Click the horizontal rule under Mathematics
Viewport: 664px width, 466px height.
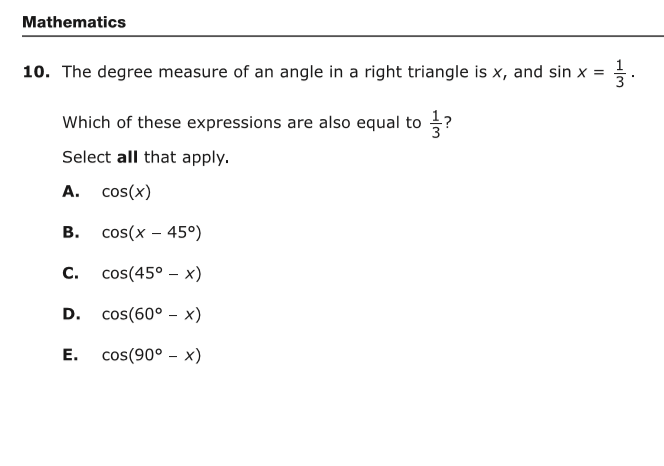(343, 36)
